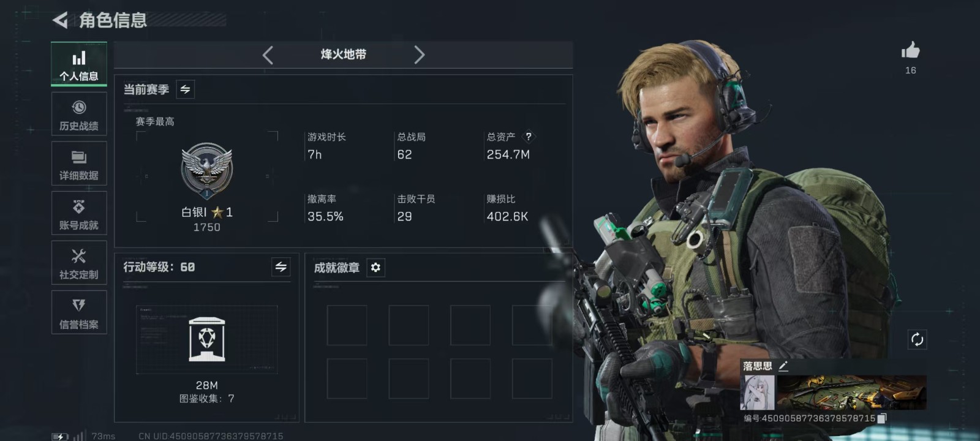Click the back arrow beside 角色信息
The image size is (980, 441).
[x=61, y=20]
